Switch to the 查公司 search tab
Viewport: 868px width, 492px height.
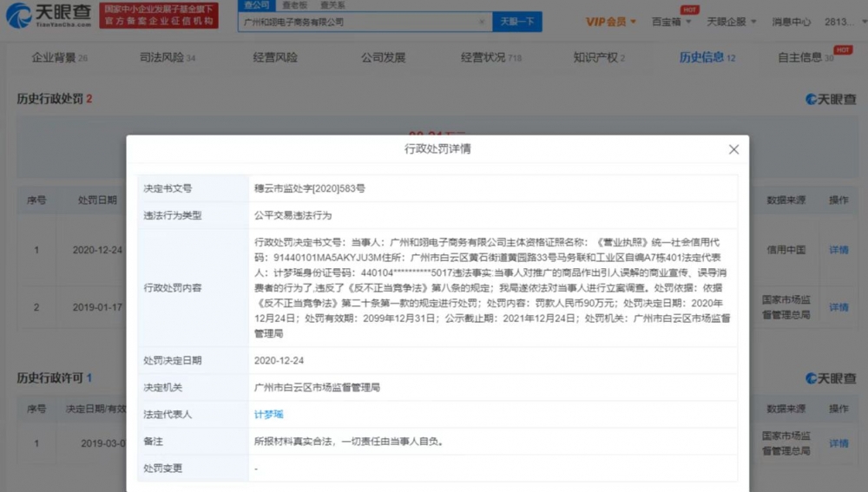pos(257,5)
